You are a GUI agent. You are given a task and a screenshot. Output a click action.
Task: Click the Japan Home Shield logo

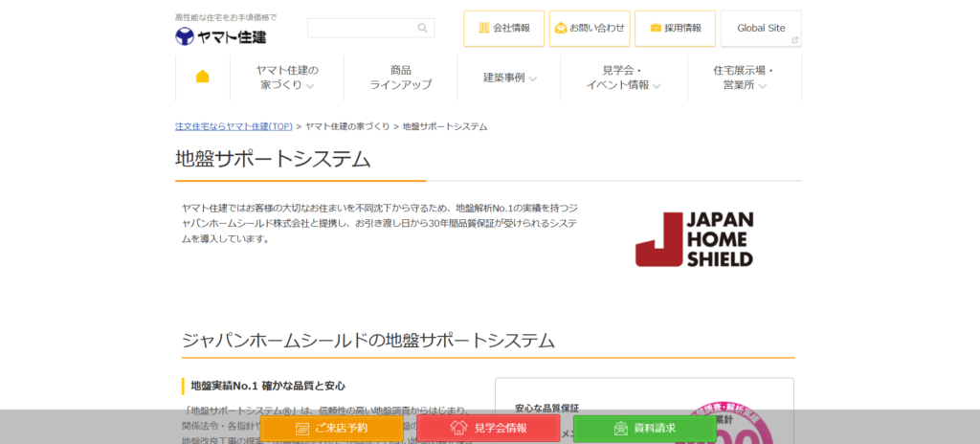[694, 239]
